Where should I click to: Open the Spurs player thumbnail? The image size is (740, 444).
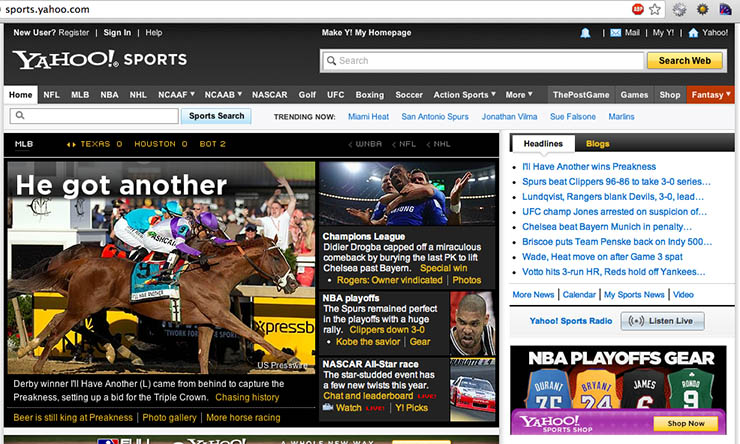[472, 323]
